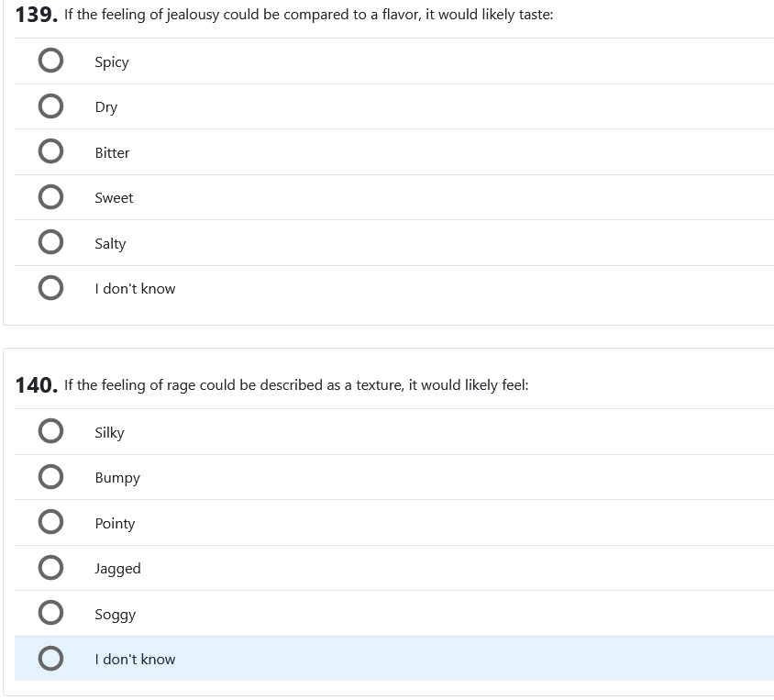Image resolution: width=774 pixels, height=700 pixels.
Task: Mark Bitter as the jealousy flavor
Action: pos(51,152)
